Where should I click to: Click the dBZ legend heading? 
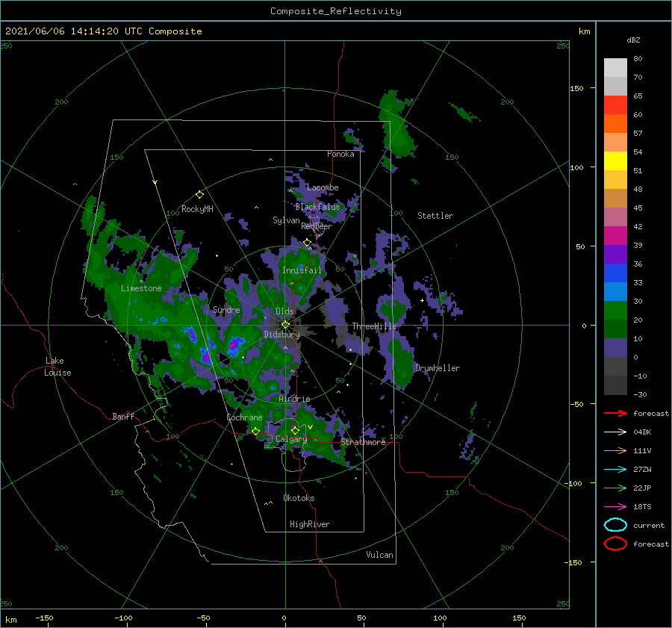tap(633, 40)
